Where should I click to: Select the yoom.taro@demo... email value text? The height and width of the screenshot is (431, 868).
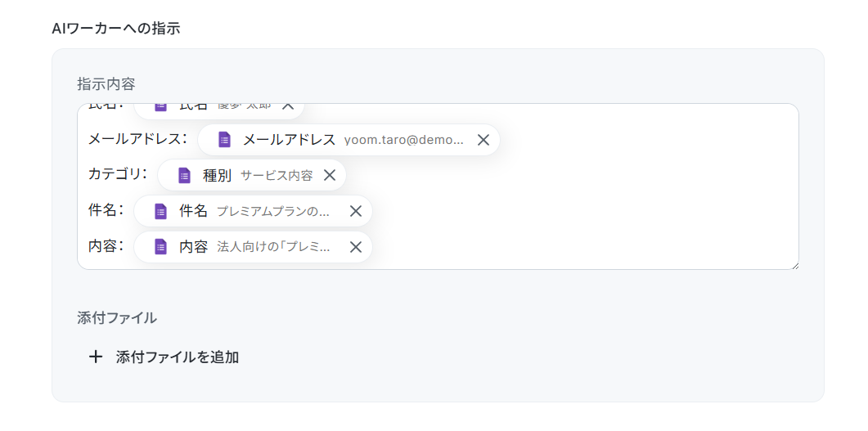(404, 140)
